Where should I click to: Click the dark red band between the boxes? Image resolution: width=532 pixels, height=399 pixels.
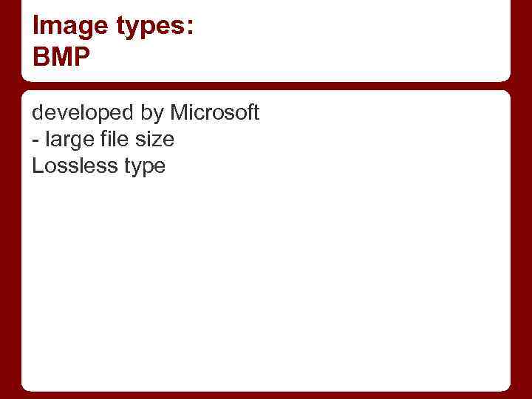click(x=266, y=86)
